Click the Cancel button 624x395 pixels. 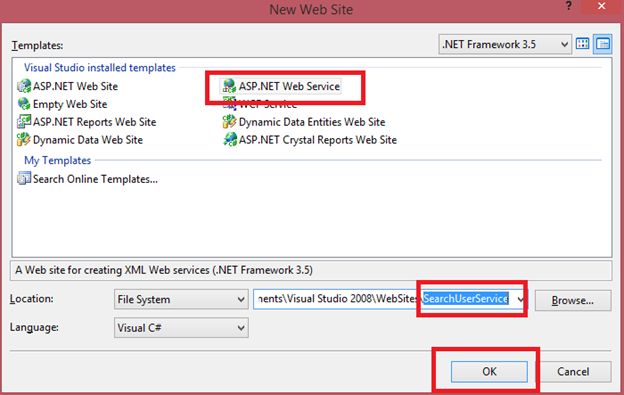click(573, 372)
